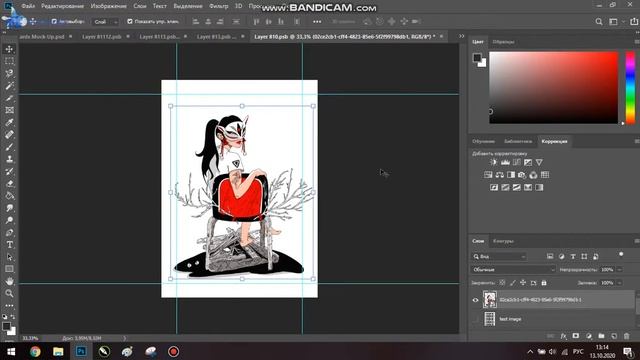Open the search magnifier in options bar
The width and height of the screenshot is (640, 360).
click(x=599, y=22)
